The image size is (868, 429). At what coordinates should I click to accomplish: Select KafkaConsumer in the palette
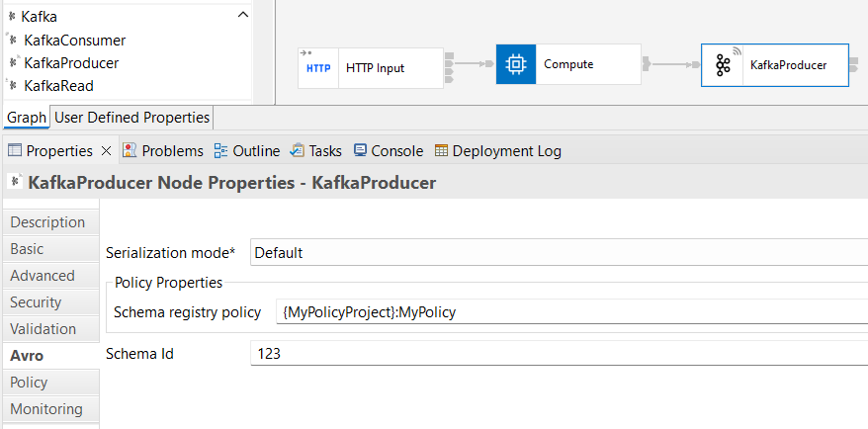point(75,41)
